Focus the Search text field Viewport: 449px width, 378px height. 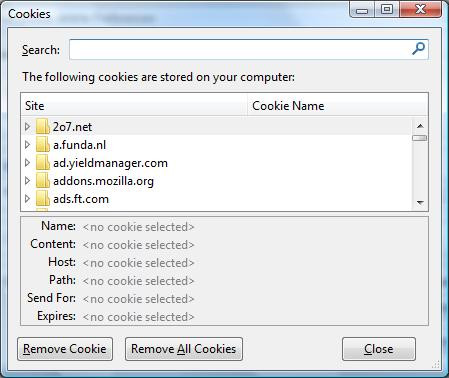[249, 50]
